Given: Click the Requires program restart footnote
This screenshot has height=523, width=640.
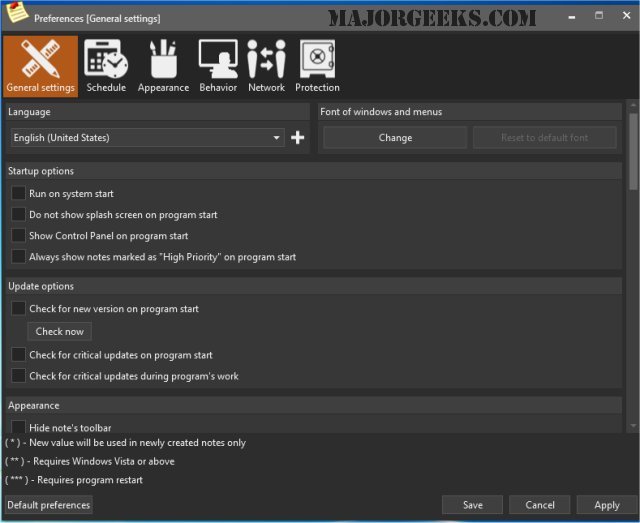Looking at the screenshot, I should 74,480.
